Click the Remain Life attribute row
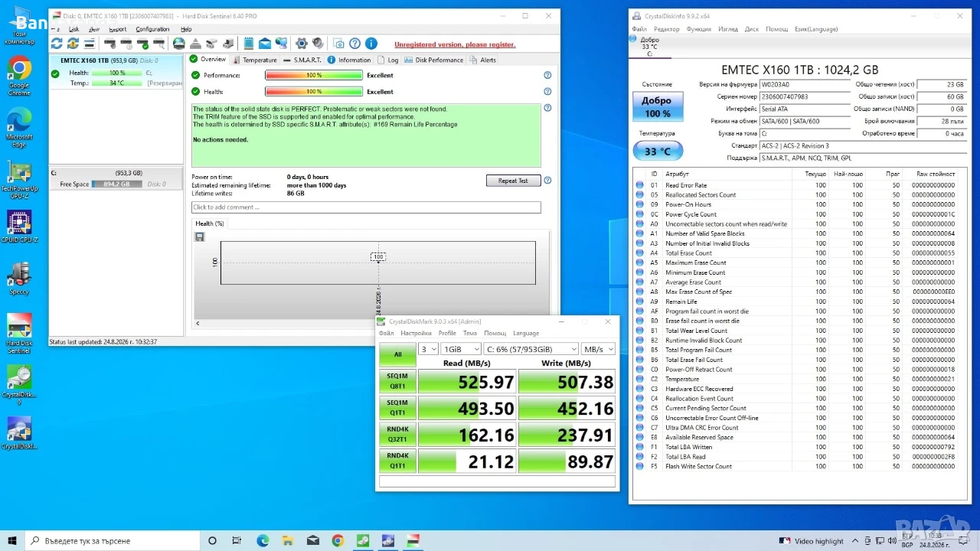The image size is (980, 551). point(796,302)
